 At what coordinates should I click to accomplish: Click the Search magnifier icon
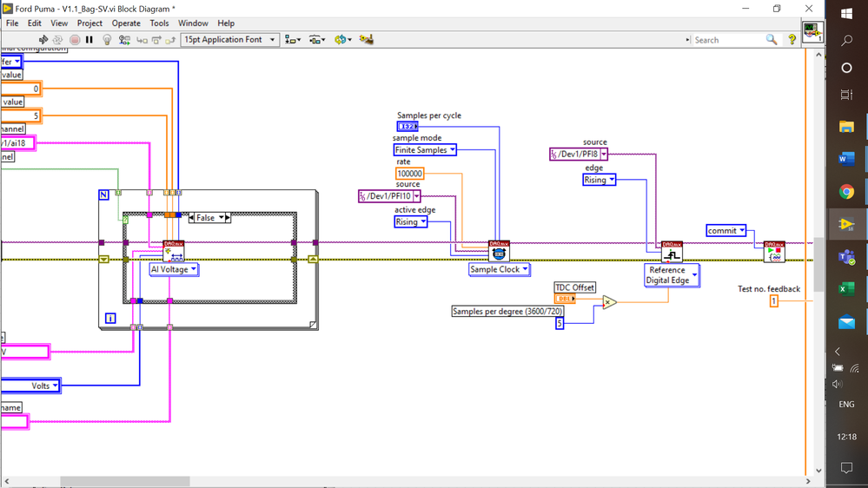[x=772, y=40]
